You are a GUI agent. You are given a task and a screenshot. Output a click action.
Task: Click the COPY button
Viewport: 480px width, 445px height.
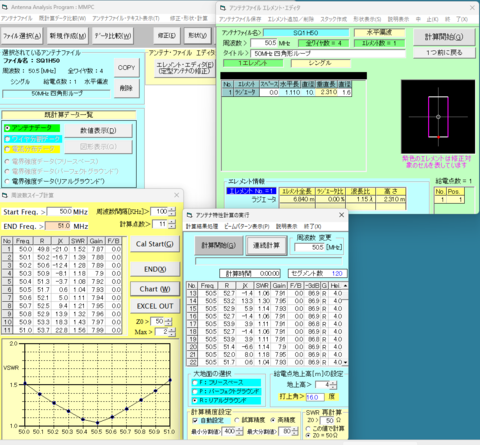(x=127, y=68)
